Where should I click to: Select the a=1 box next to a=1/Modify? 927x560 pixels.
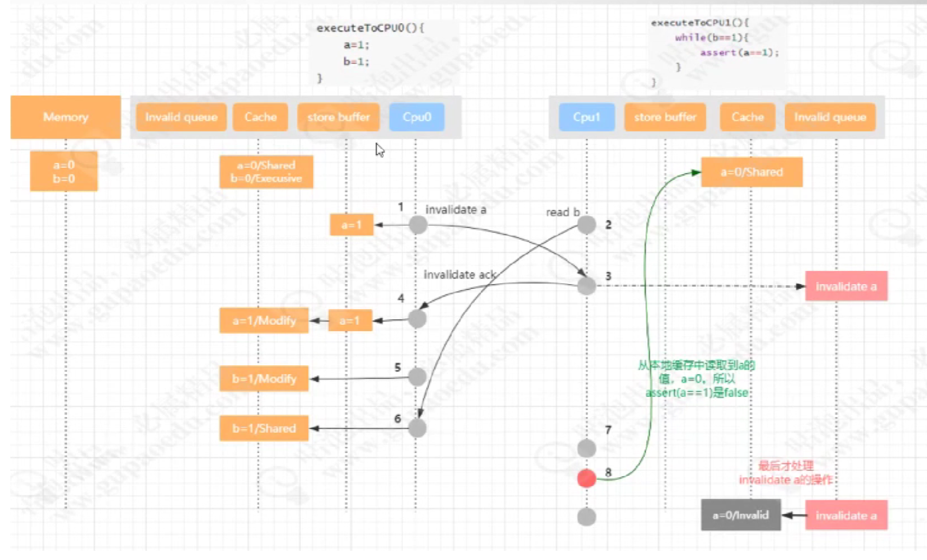coord(350,320)
